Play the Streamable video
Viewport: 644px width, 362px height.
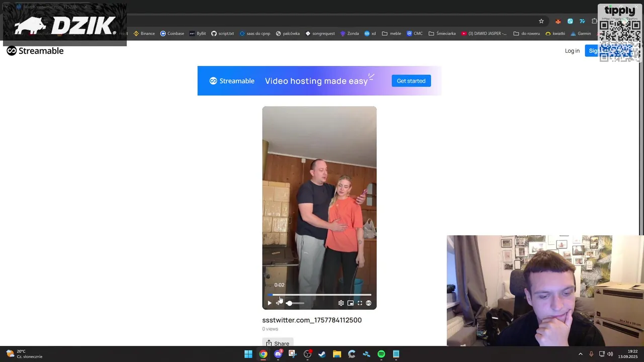269,303
